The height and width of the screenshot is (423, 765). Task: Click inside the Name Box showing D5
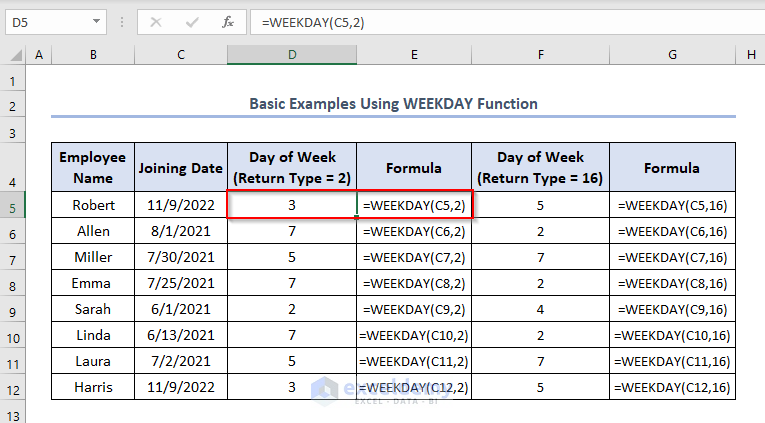click(x=45, y=21)
